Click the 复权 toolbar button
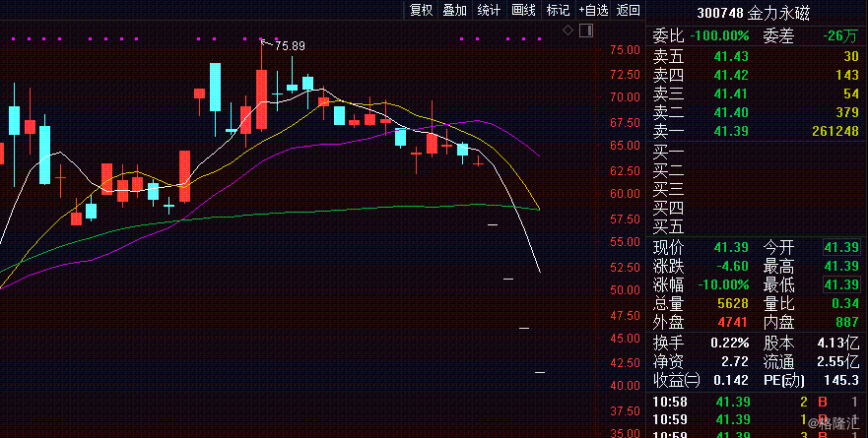This screenshot has height=438, width=868. [x=422, y=10]
